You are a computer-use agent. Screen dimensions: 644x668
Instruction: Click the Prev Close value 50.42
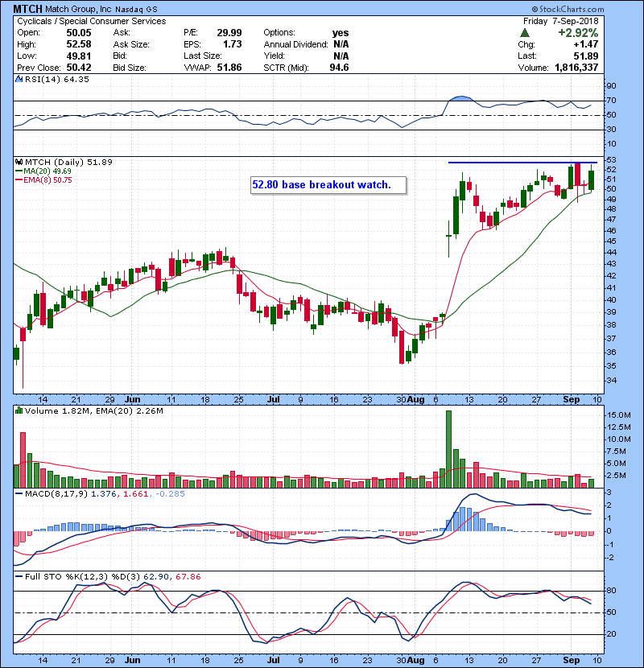tap(79, 68)
